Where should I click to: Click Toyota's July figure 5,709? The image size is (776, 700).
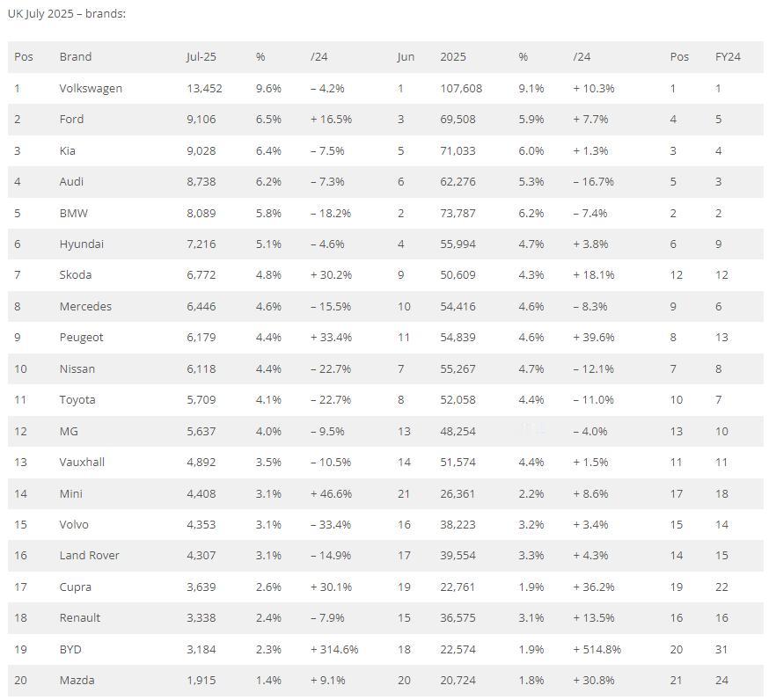pos(201,399)
